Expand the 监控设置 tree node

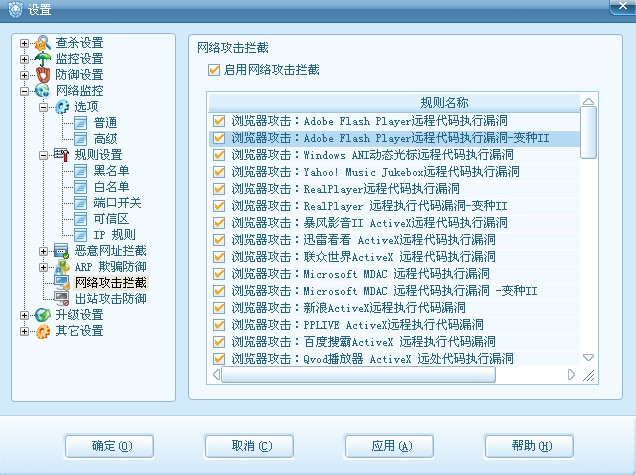(x=24, y=59)
